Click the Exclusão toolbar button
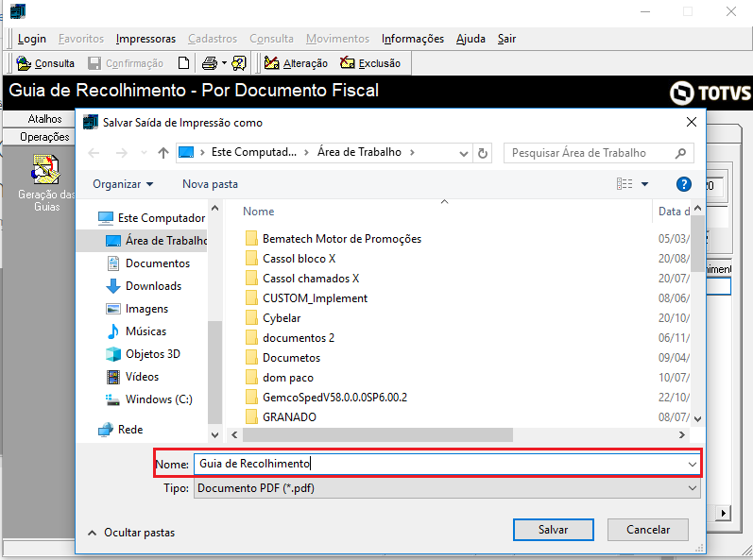The image size is (753, 560). (370, 63)
